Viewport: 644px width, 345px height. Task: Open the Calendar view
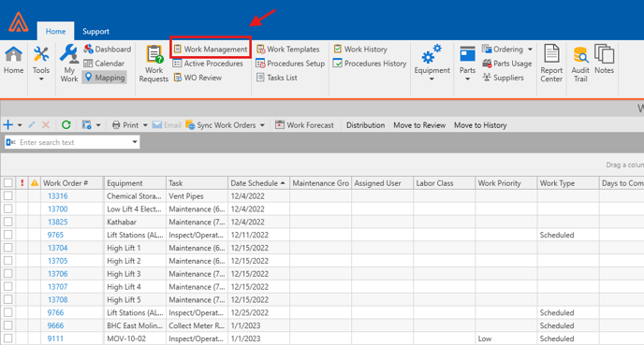[104, 64]
